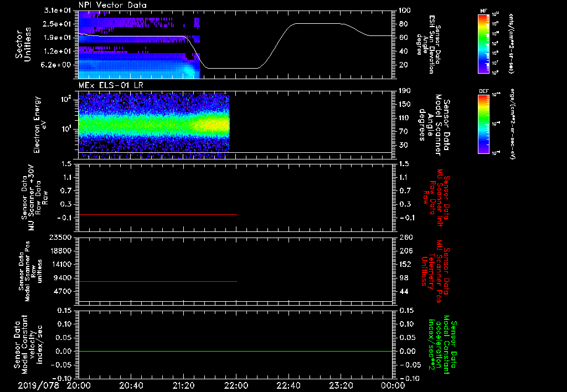Click the '20:40' time axis label

pyautogui.click(x=131, y=385)
